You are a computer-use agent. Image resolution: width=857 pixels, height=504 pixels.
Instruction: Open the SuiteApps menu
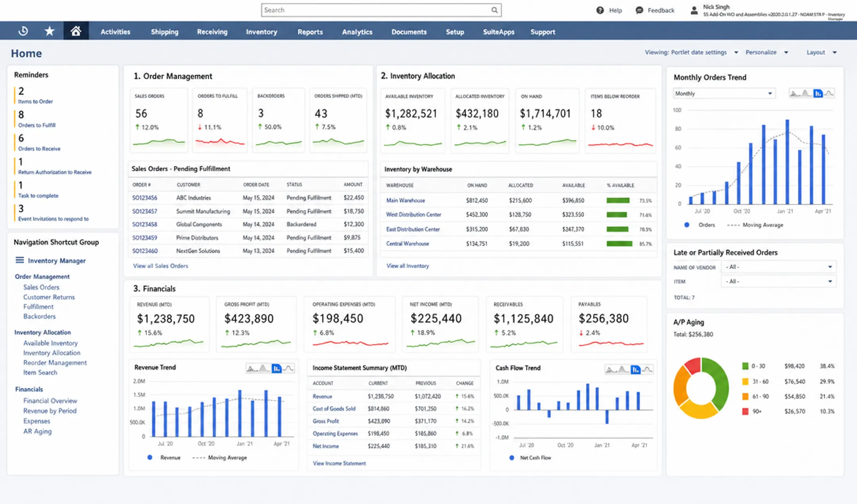(x=498, y=32)
